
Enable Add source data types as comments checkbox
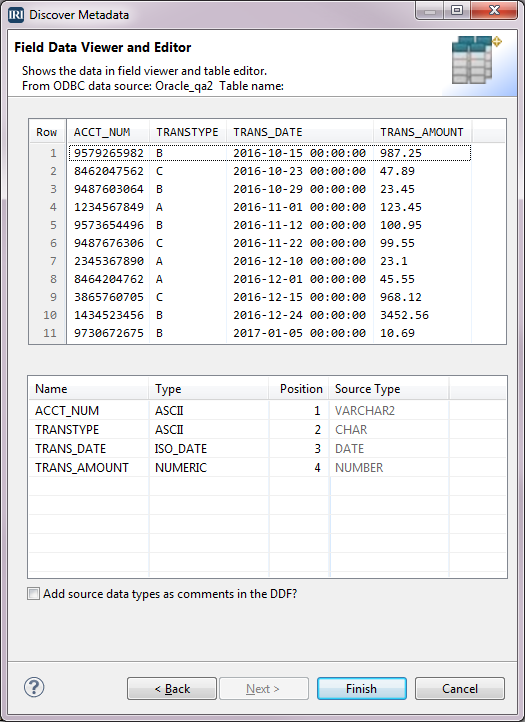[x=34, y=594]
